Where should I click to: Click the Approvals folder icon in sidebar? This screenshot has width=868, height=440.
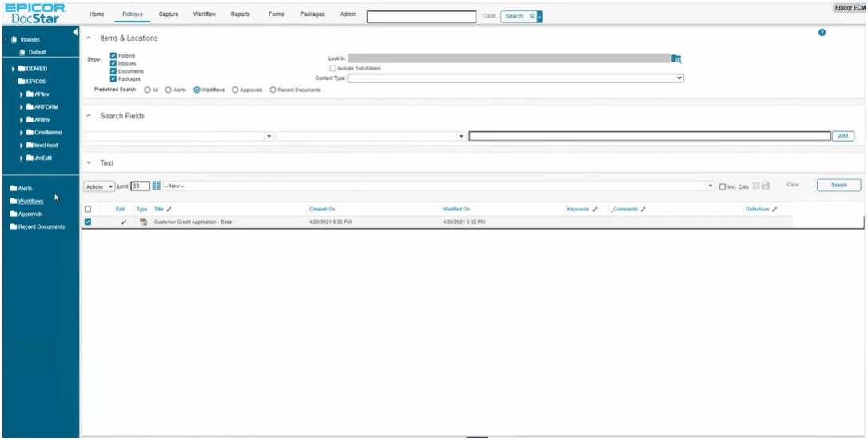[14, 214]
